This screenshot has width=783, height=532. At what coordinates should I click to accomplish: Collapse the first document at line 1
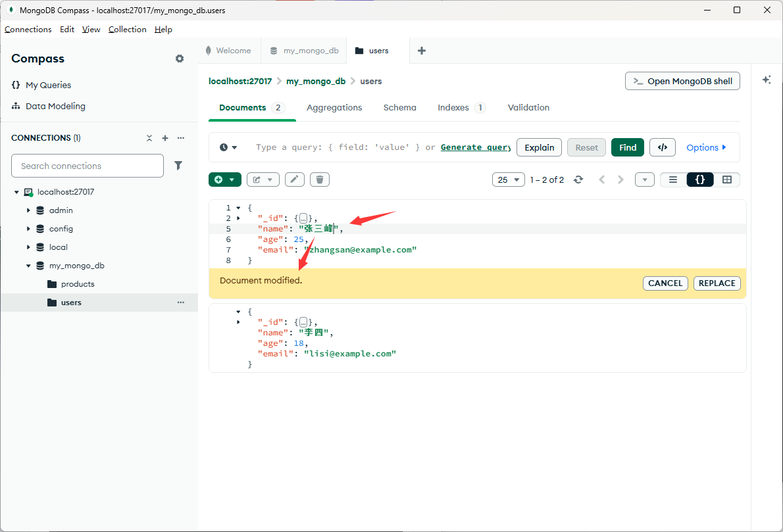(239, 208)
